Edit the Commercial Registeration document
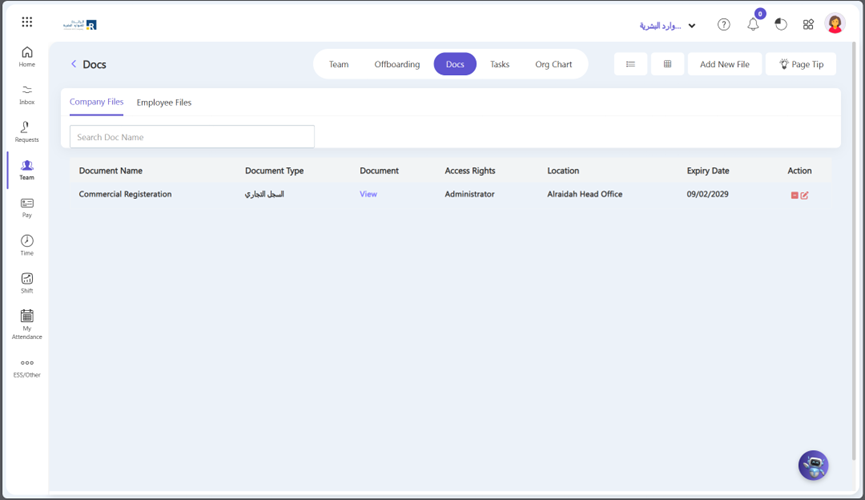Viewport: 865px width, 500px height. [805, 195]
